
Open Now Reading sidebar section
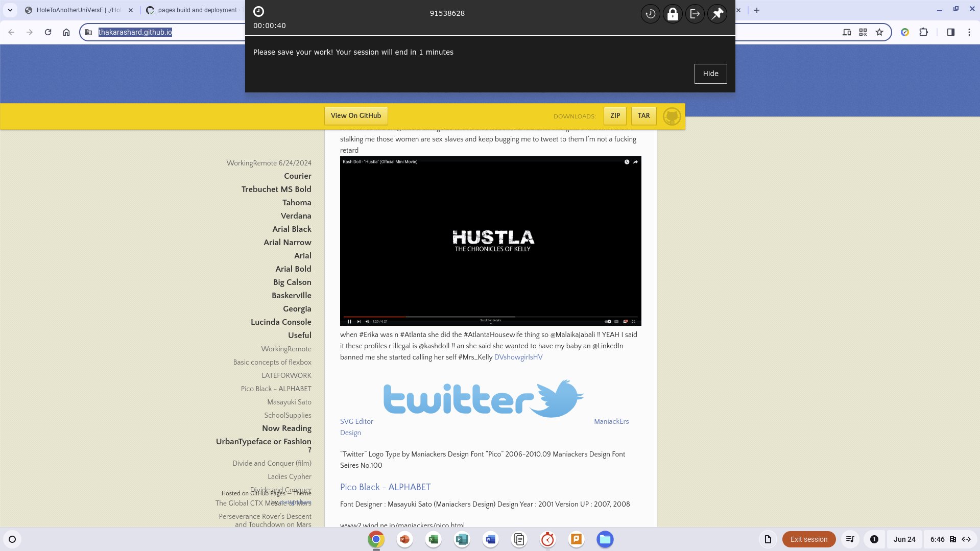(x=286, y=428)
